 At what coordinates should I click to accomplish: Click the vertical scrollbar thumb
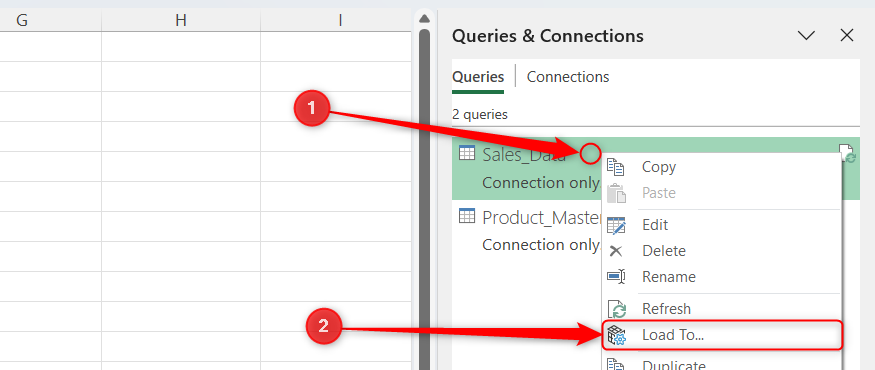[x=424, y=199]
